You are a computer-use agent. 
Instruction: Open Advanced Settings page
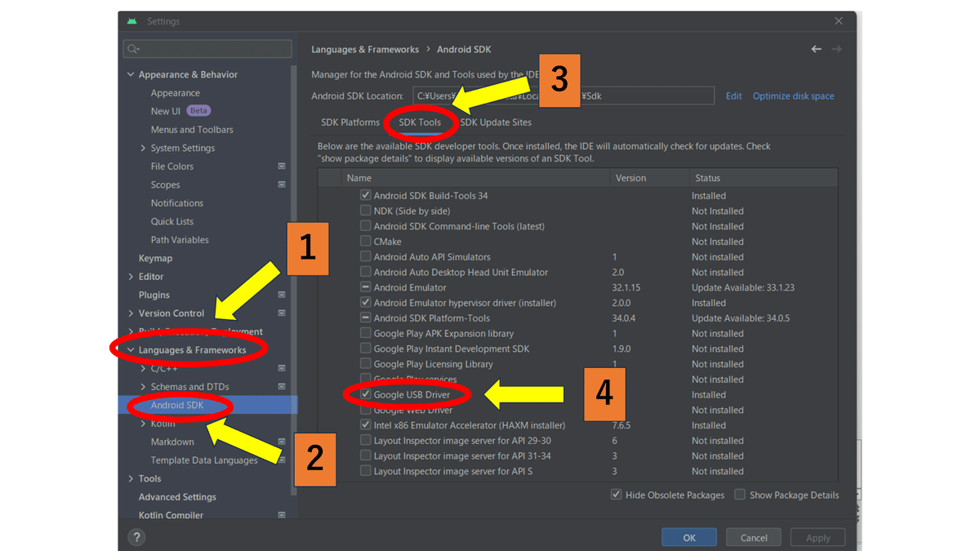(177, 497)
